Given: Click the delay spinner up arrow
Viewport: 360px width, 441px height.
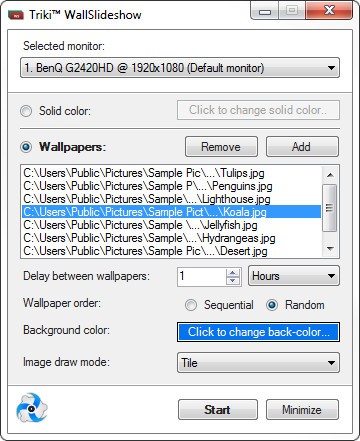Looking at the screenshot, I should (x=233, y=273).
